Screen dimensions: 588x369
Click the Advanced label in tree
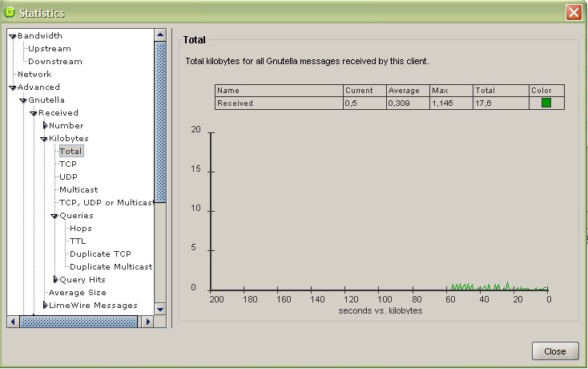[38, 87]
